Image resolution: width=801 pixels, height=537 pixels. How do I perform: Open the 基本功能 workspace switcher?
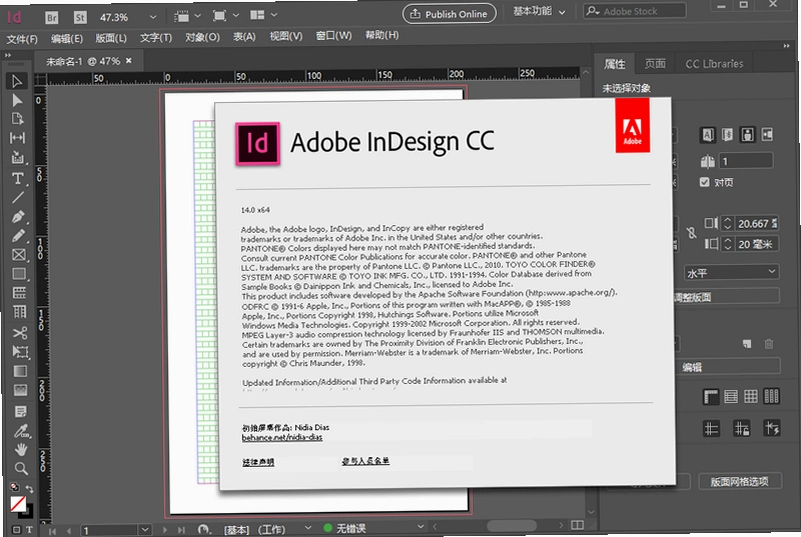pos(539,11)
